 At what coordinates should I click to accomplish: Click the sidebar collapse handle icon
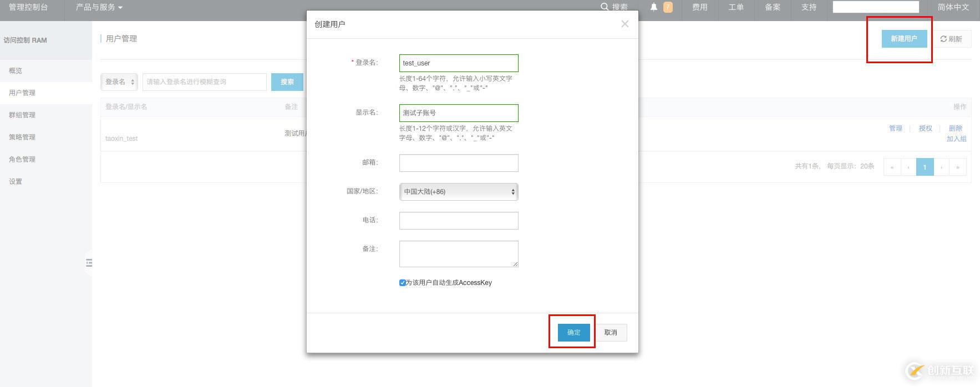89,263
